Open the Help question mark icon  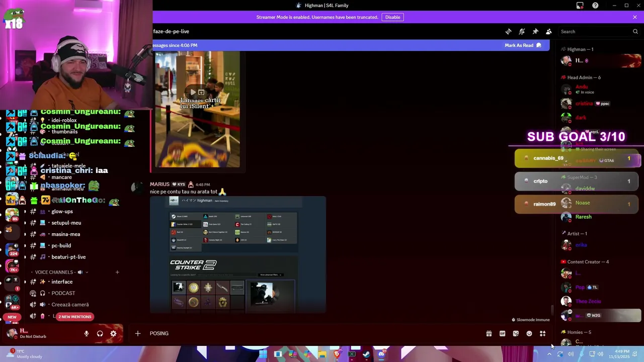point(595,6)
